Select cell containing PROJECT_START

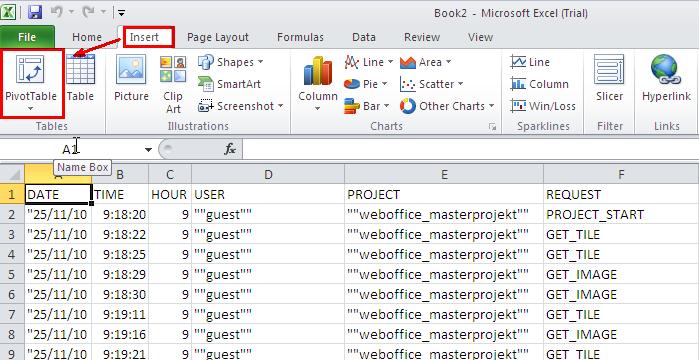[x=621, y=214]
